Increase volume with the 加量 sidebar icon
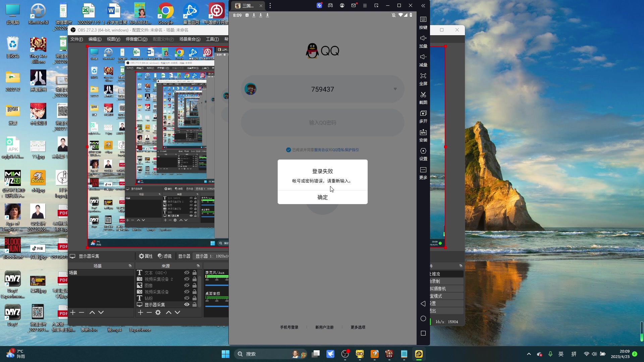 pyautogui.click(x=423, y=42)
